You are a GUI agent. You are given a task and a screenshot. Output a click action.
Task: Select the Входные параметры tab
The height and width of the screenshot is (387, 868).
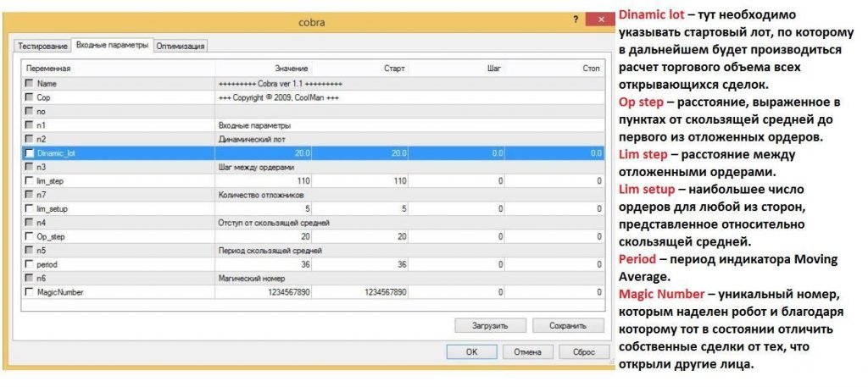[112, 45]
